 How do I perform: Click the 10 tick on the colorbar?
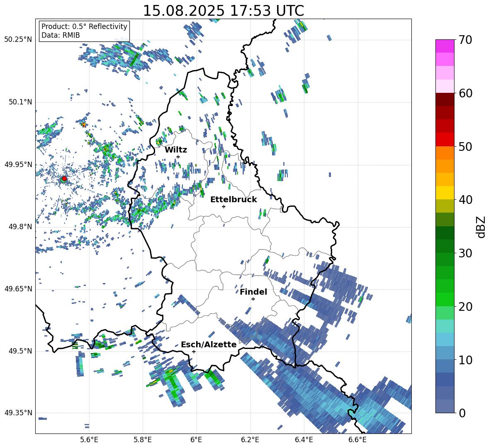click(x=465, y=360)
